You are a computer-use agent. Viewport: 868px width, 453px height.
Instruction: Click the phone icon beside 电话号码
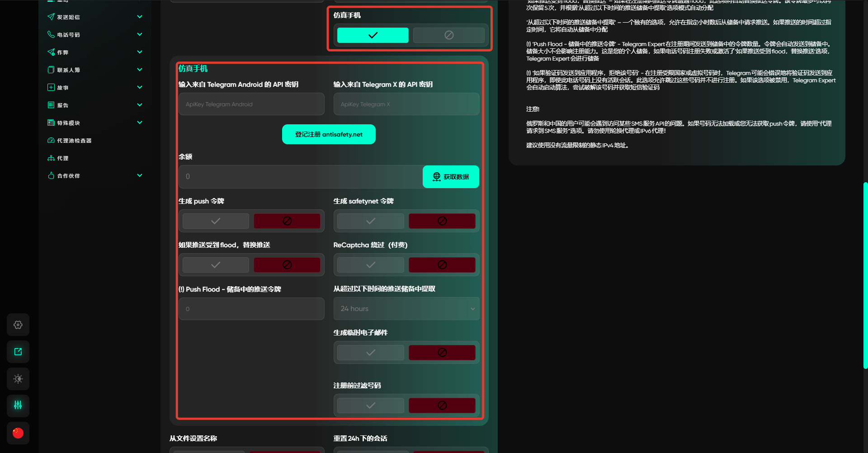pos(51,34)
